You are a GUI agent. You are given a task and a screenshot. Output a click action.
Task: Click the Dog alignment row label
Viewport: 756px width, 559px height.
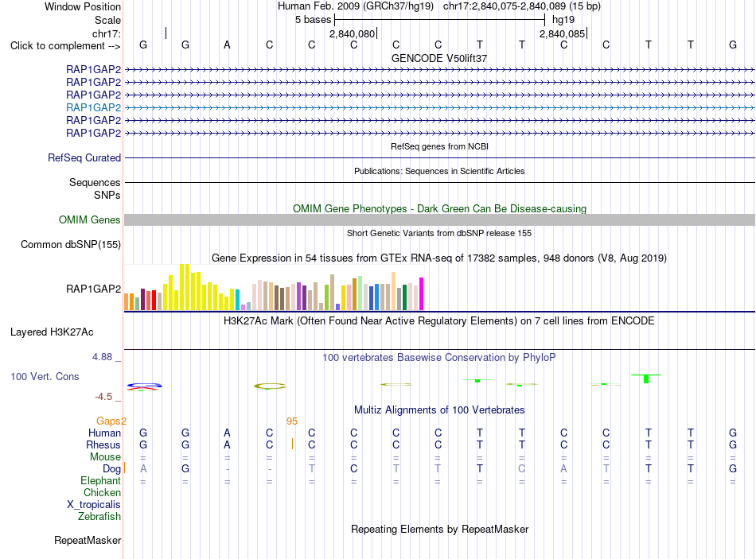(111, 469)
